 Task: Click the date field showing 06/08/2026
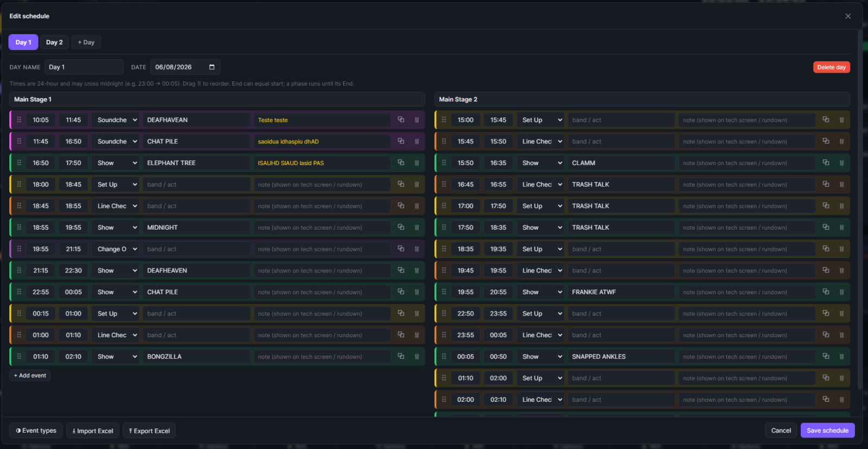point(185,67)
